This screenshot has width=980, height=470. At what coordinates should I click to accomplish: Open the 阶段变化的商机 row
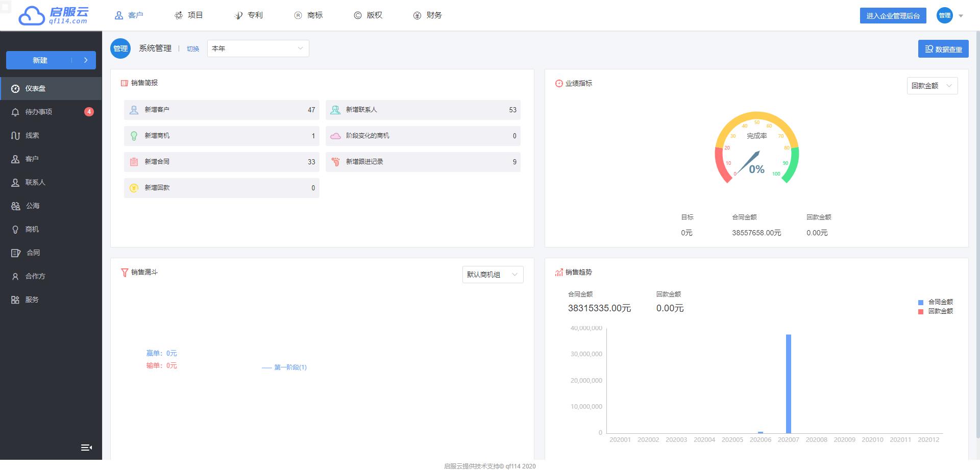(x=423, y=136)
